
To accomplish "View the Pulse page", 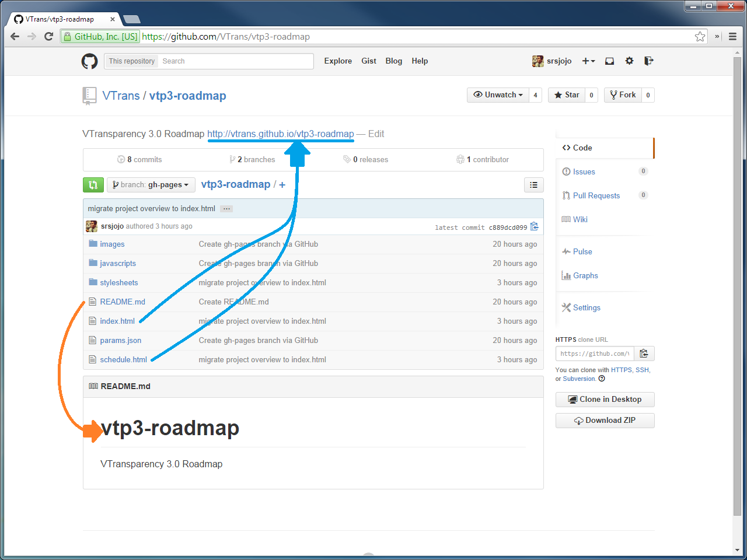I will pos(582,251).
